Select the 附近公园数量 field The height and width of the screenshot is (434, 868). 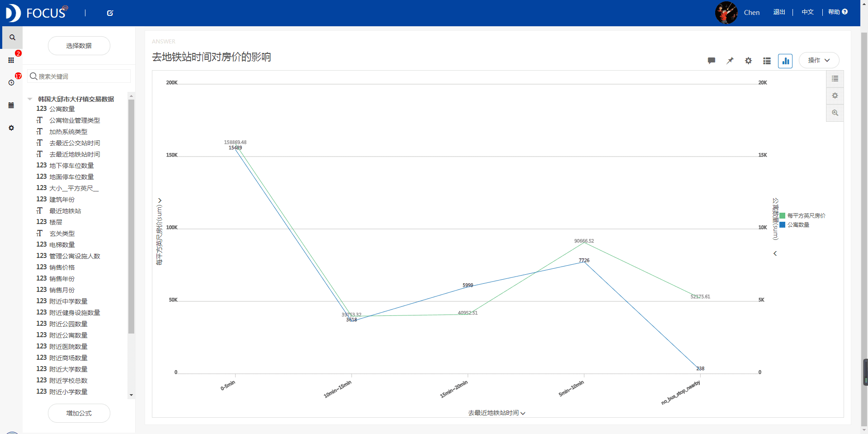(x=68, y=324)
